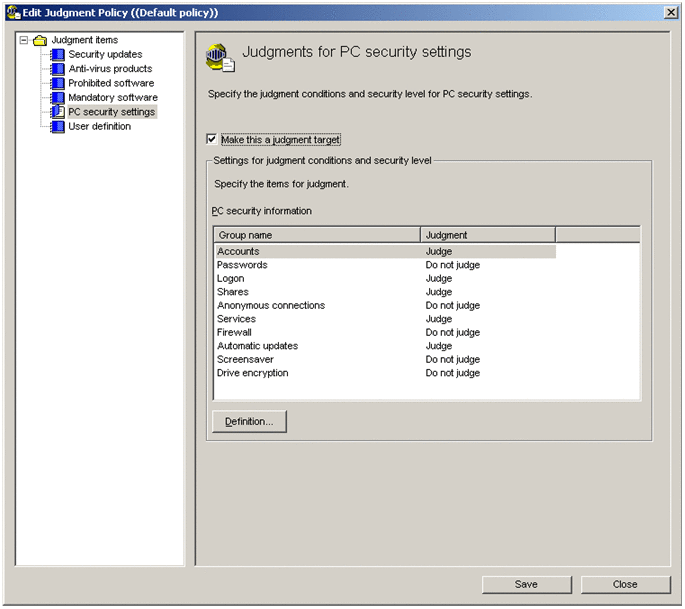Open Mandatory software judgment item

(x=113, y=97)
